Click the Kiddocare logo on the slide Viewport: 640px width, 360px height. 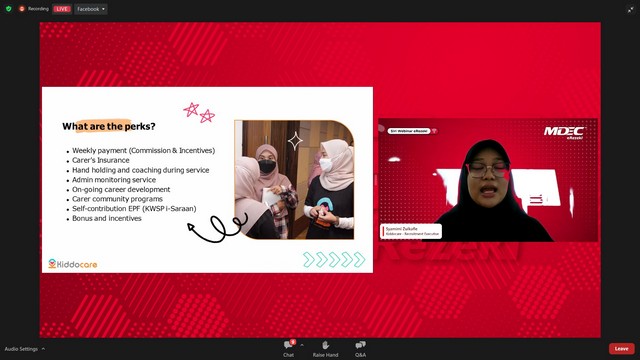[x=73, y=264]
